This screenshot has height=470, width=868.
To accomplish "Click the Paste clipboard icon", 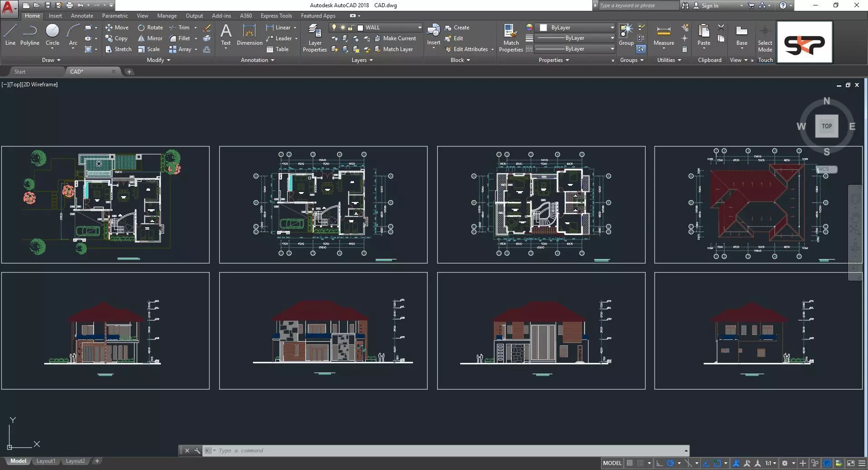I will point(704,35).
